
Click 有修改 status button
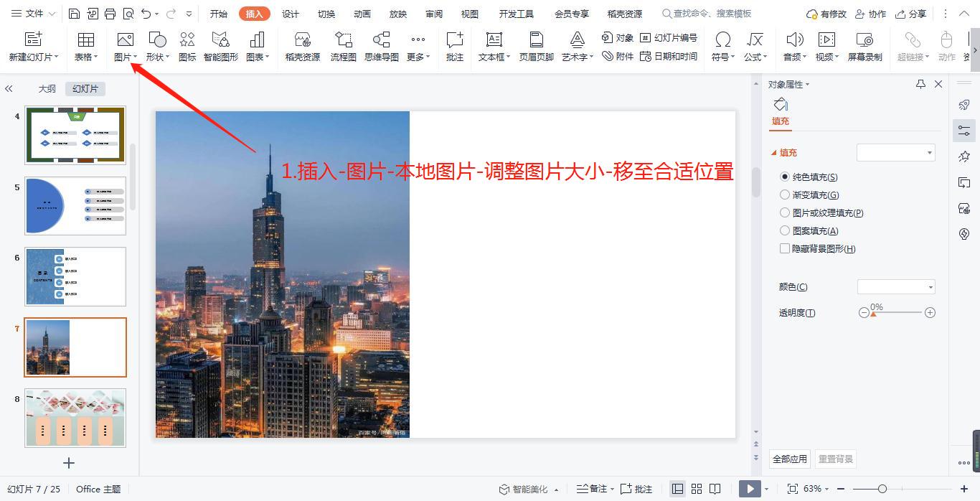tap(826, 14)
